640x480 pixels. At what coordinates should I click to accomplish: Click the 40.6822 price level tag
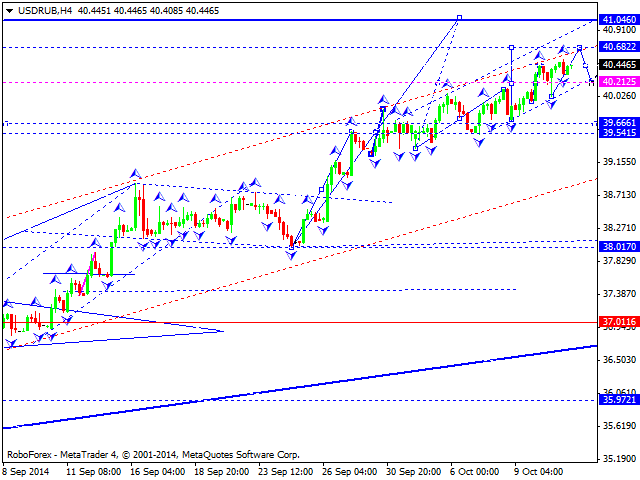coord(619,46)
